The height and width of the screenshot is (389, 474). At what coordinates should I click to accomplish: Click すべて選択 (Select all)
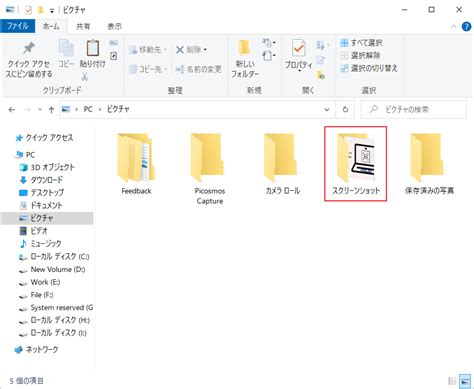tap(361, 43)
